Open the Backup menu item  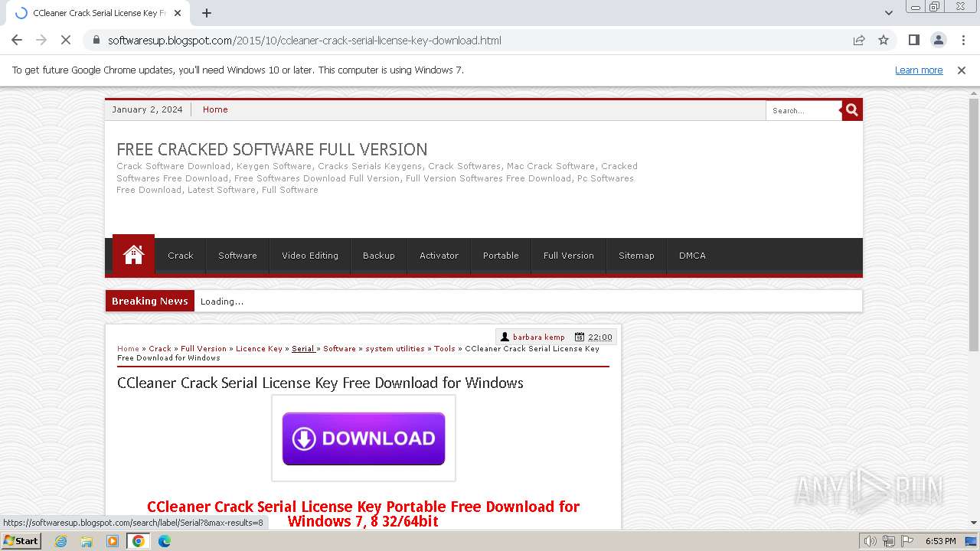pyautogui.click(x=379, y=256)
